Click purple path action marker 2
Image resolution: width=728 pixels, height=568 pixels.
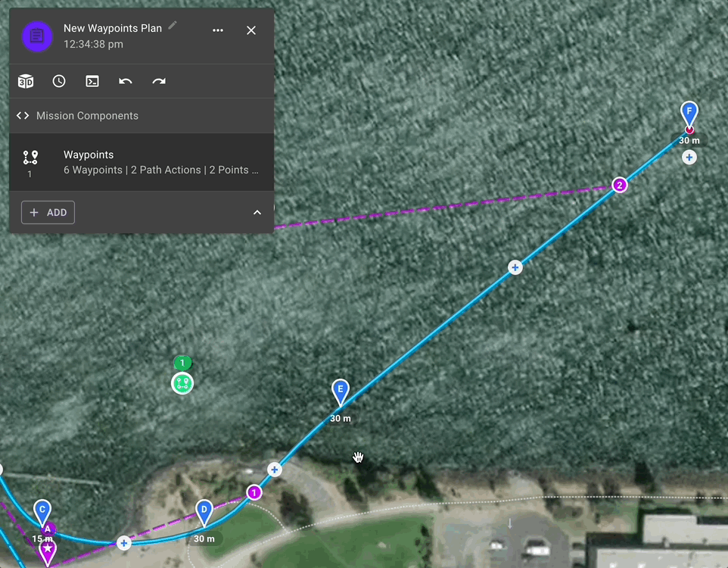(619, 185)
